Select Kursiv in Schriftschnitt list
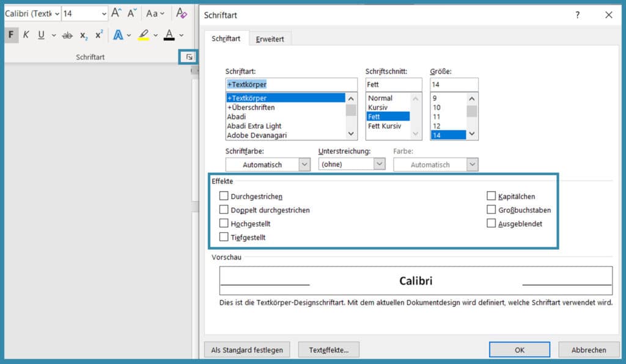This screenshot has width=626, height=364. point(378,107)
